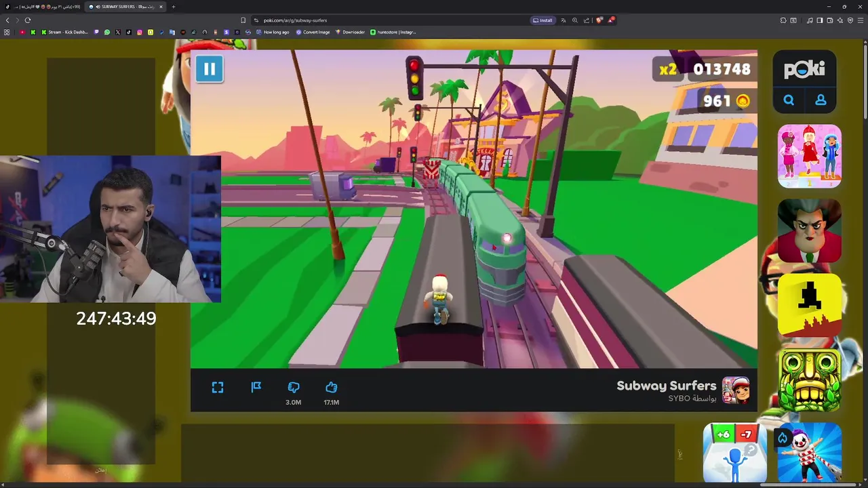Click the score display 013748

(x=722, y=69)
